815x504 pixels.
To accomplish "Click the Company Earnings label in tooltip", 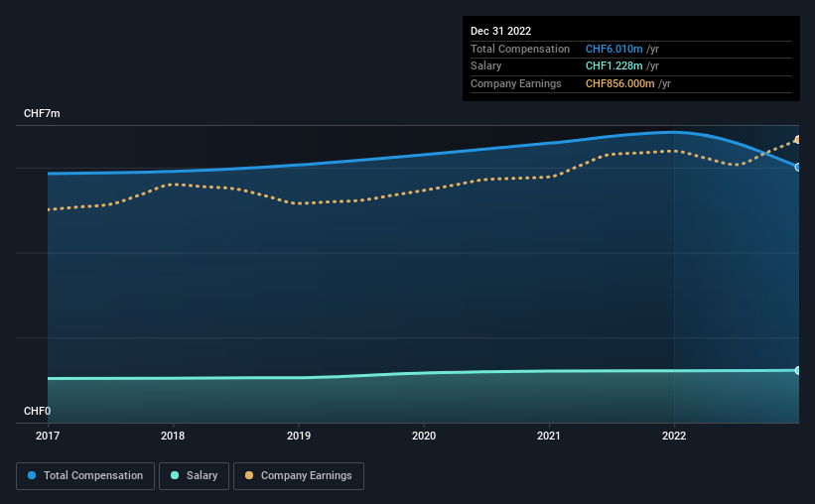I will pos(515,83).
